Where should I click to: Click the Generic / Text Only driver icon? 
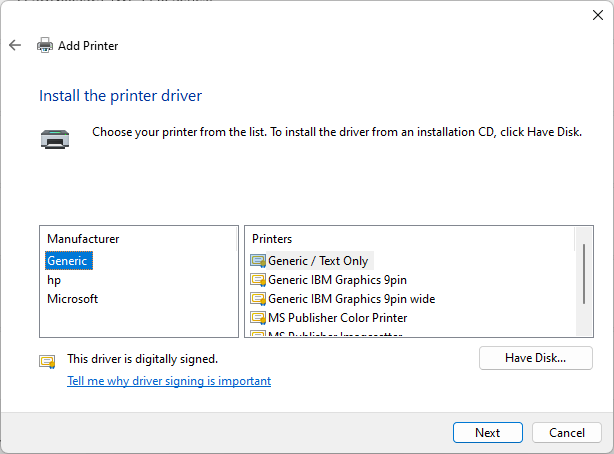point(258,261)
